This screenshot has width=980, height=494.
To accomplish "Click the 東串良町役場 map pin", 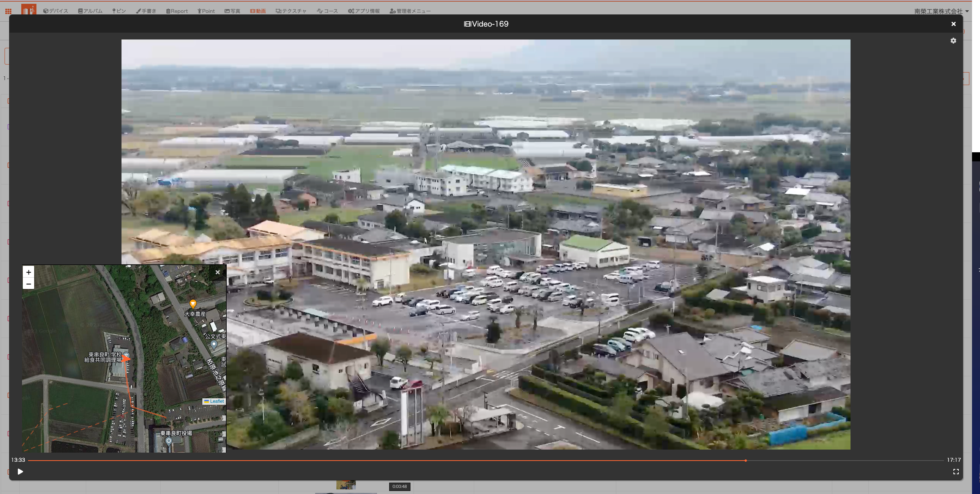I will 169,441.
